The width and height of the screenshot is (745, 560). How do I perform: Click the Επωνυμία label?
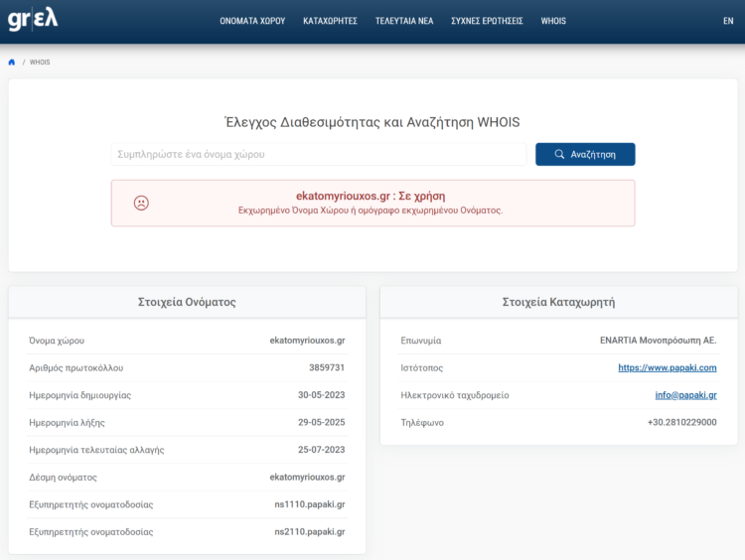point(421,341)
